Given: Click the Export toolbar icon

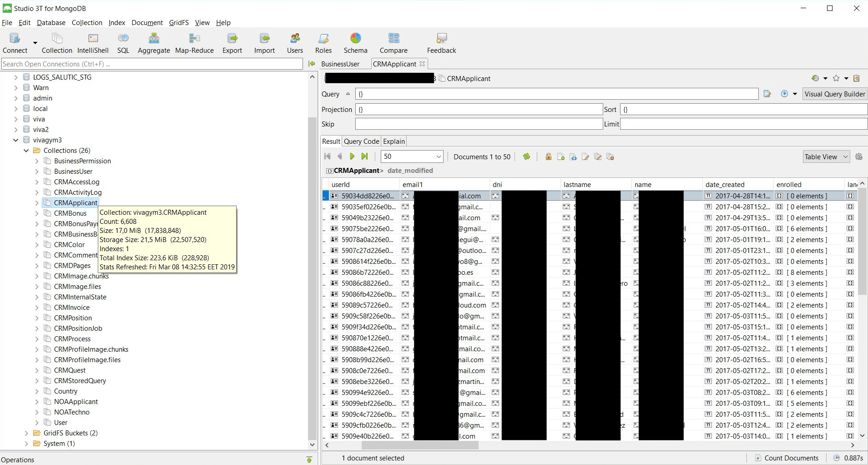Looking at the screenshot, I should pos(232,43).
